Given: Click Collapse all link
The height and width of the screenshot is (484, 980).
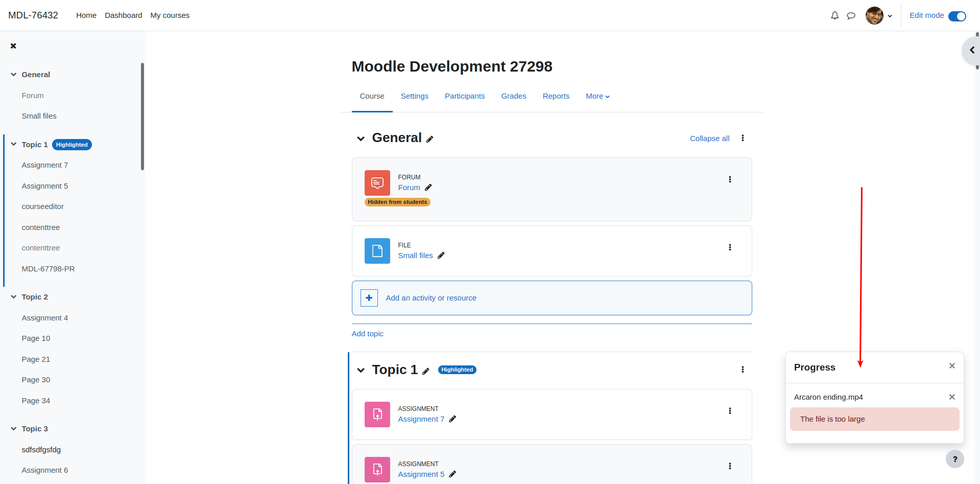Looking at the screenshot, I should click(x=709, y=139).
